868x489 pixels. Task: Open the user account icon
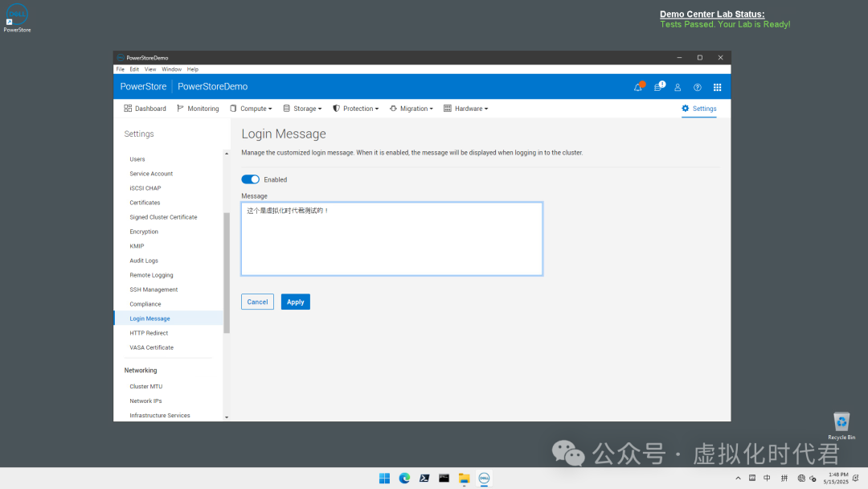click(x=678, y=88)
